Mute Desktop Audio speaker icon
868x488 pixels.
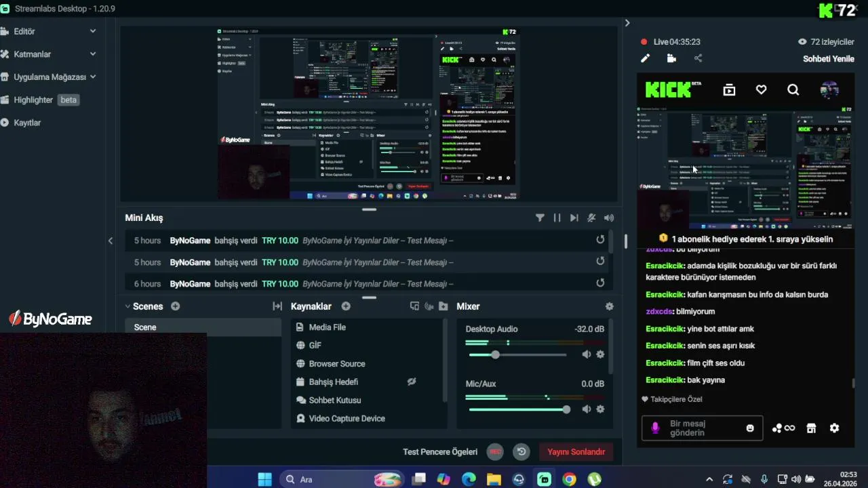point(587,354)
